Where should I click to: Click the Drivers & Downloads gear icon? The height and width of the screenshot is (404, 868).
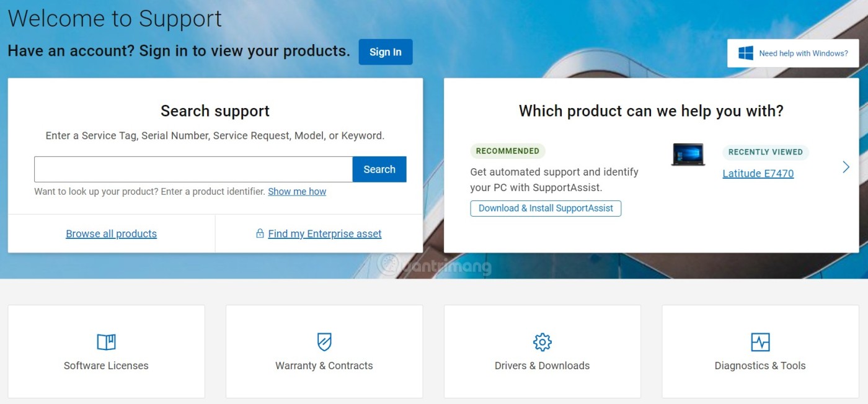tap(542, 342)
